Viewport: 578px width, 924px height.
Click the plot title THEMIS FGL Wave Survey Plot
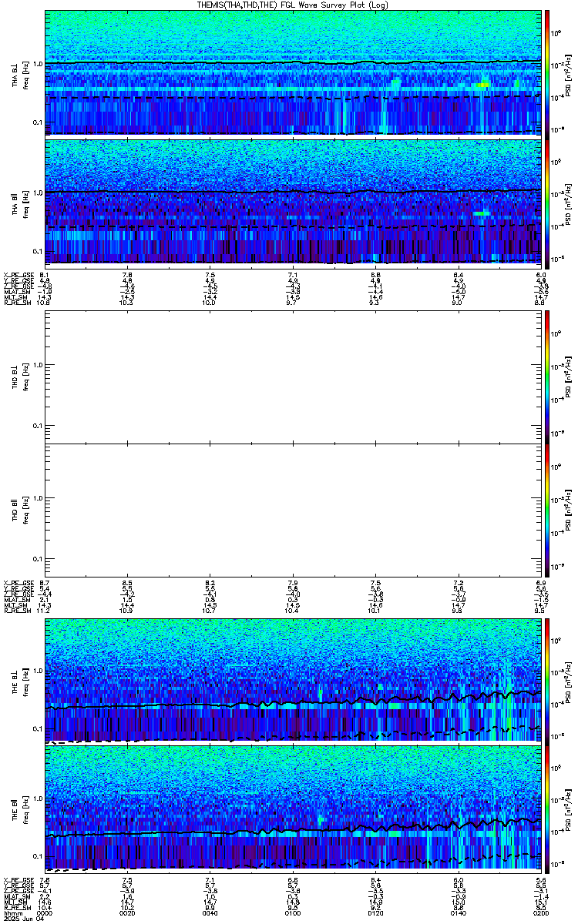pos(291,5)
